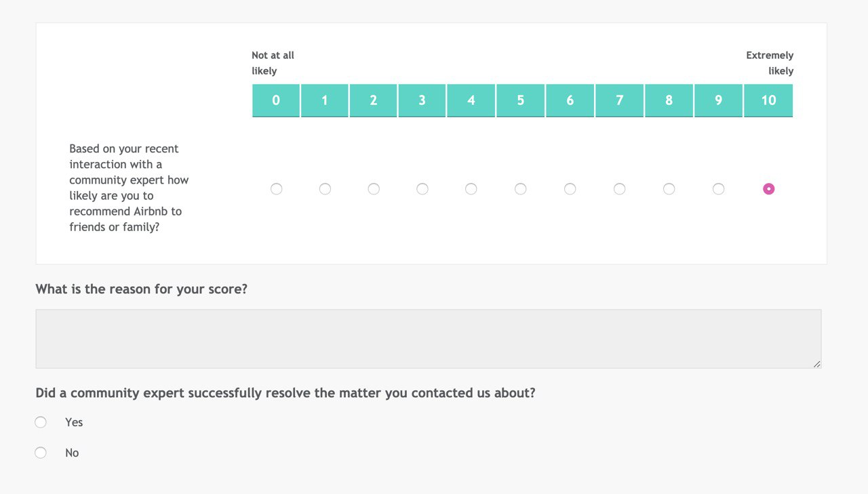Pick the radio button under score 3
Viewport: 868px width, 494px height.
(x=422, y=189)
